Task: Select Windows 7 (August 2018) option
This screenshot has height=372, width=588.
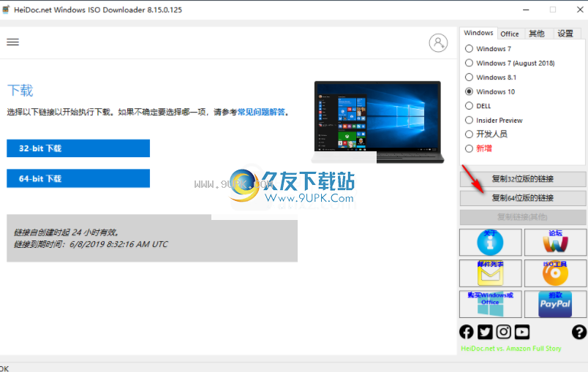Action: coord(510,63)
